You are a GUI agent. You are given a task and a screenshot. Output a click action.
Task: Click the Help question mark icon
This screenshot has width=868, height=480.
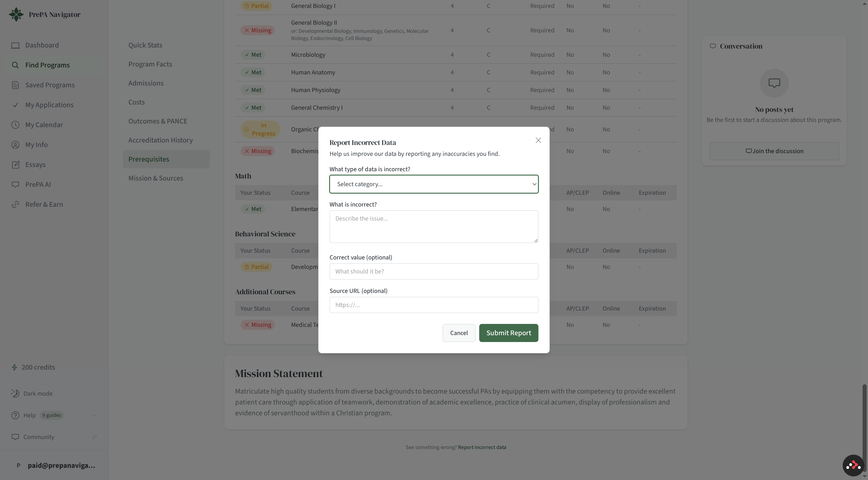[15, 415]
